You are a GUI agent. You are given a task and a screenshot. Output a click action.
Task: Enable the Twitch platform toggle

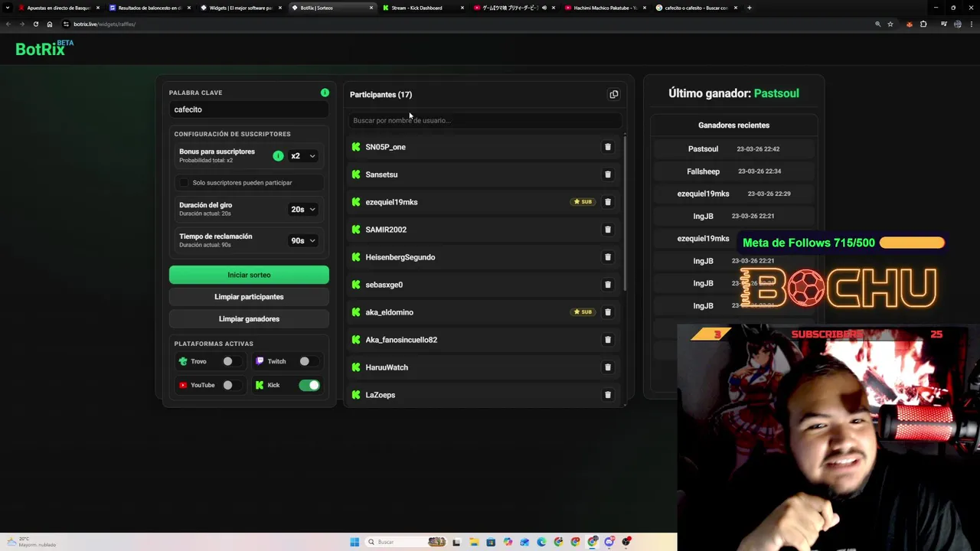pyautogui.click(x=309, y=361)
